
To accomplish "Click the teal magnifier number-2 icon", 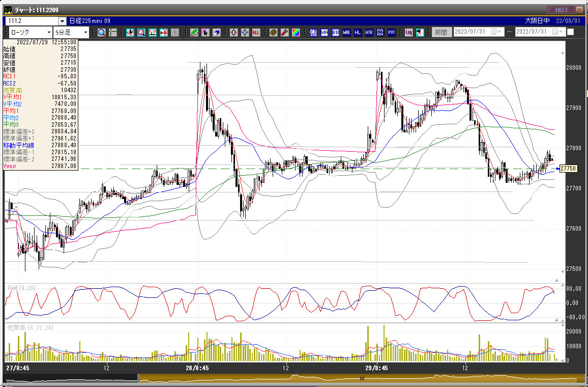I will [141, 32].
